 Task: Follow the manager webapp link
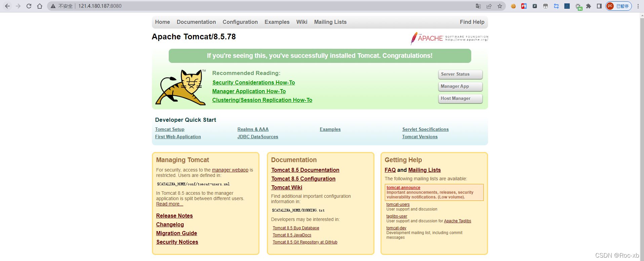tap(230, 170)
